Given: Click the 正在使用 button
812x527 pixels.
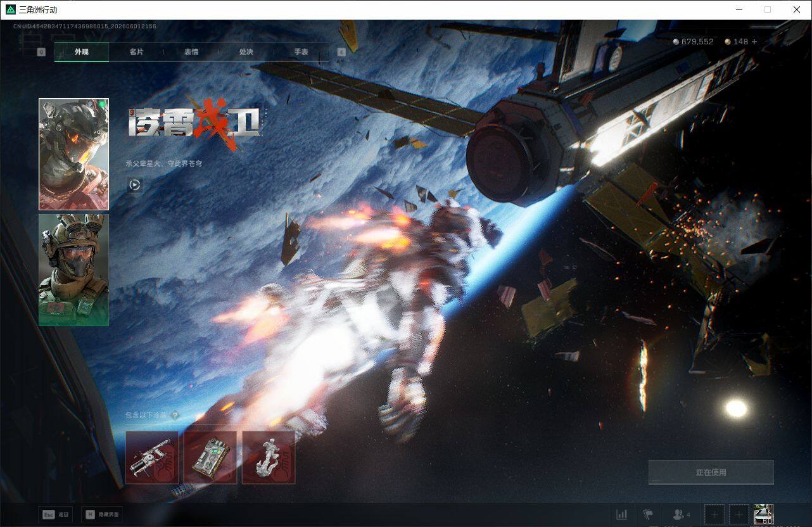Looking at the screenshot, I should 711,472.
